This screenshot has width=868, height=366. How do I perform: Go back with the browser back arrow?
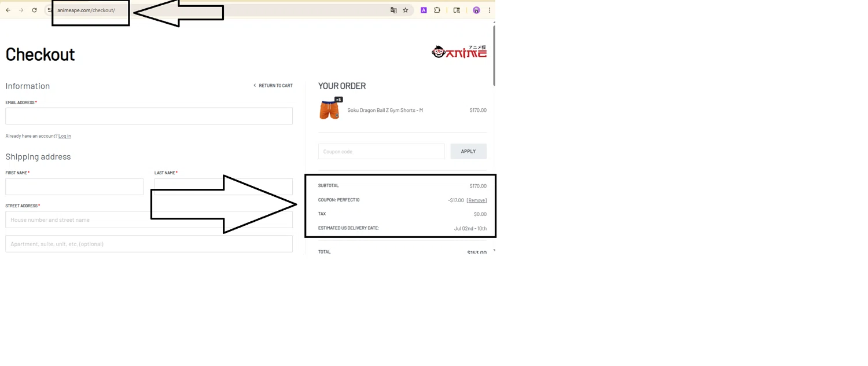point(8,10)
